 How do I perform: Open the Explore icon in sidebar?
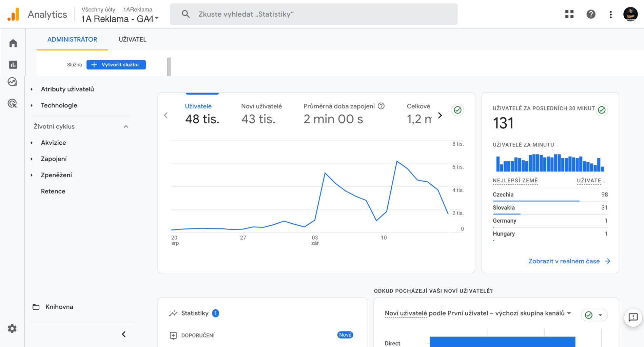click(13, 82)
